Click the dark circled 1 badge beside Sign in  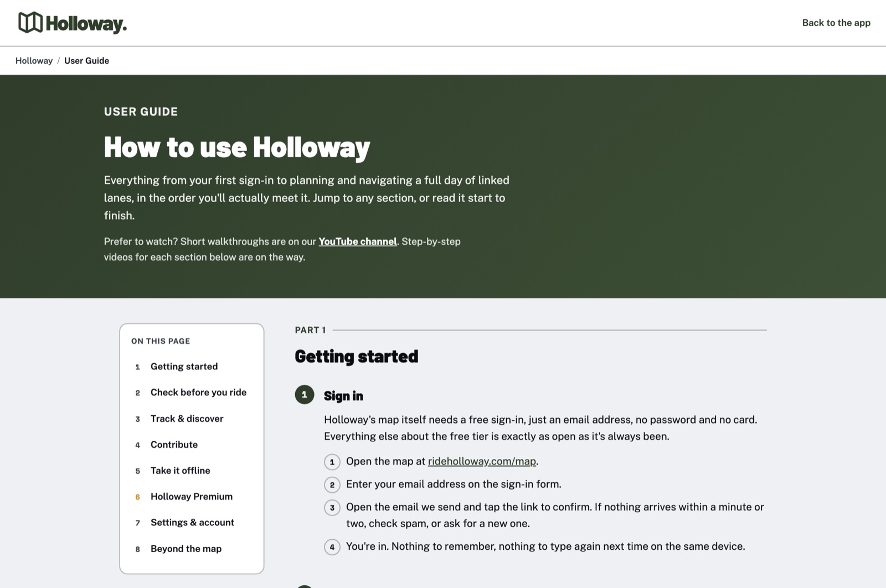pyautogui.click(x=305, y=395)
